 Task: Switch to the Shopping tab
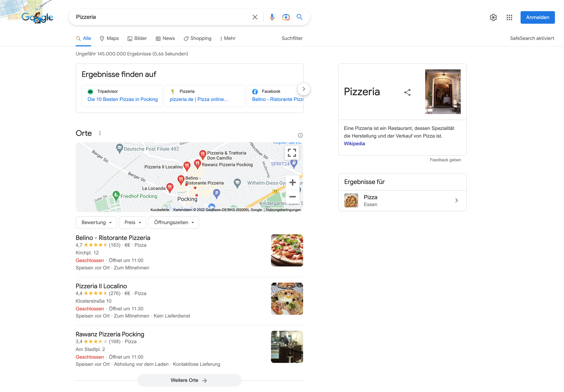197,38
